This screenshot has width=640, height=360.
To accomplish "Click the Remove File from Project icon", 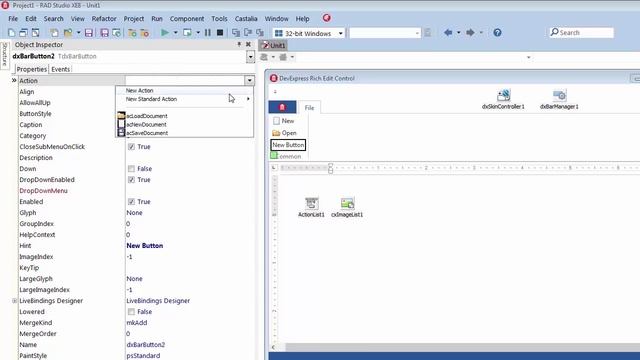I will pos(144,33).
